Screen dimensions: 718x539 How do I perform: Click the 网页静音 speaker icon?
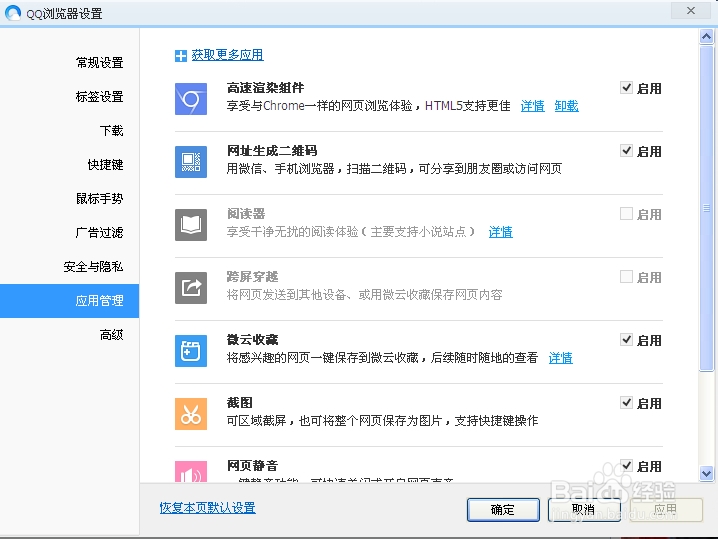point(191,471)
